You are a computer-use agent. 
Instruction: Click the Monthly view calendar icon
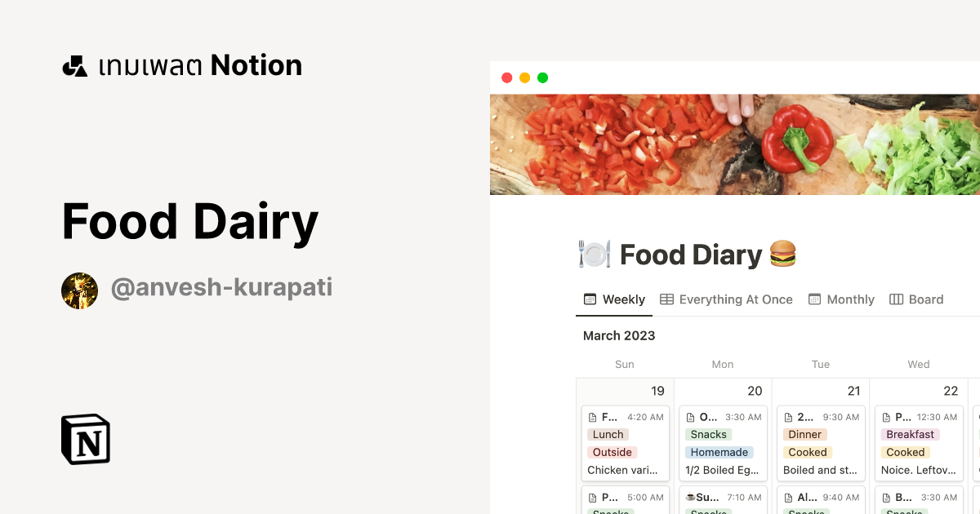[x=814, y=299]
